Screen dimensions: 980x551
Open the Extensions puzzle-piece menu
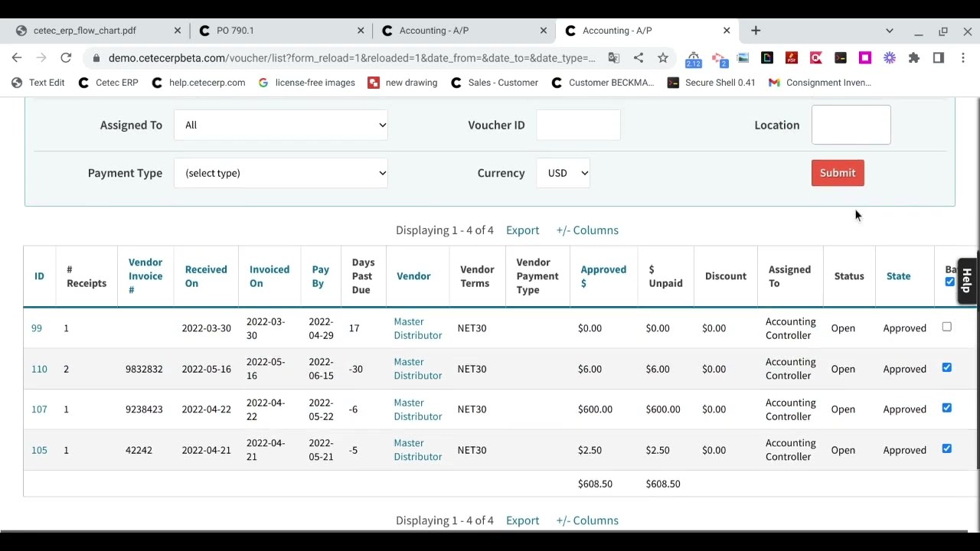coord(914,58)
